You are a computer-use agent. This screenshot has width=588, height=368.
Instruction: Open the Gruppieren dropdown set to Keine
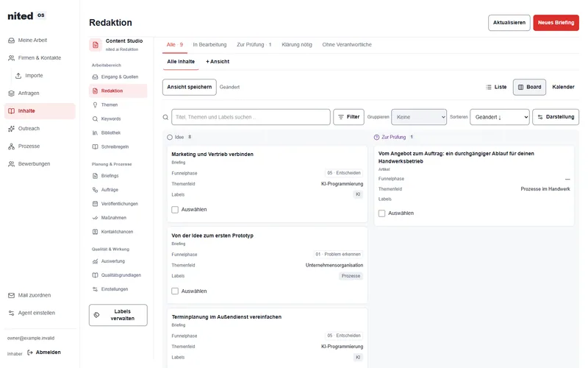419,117
